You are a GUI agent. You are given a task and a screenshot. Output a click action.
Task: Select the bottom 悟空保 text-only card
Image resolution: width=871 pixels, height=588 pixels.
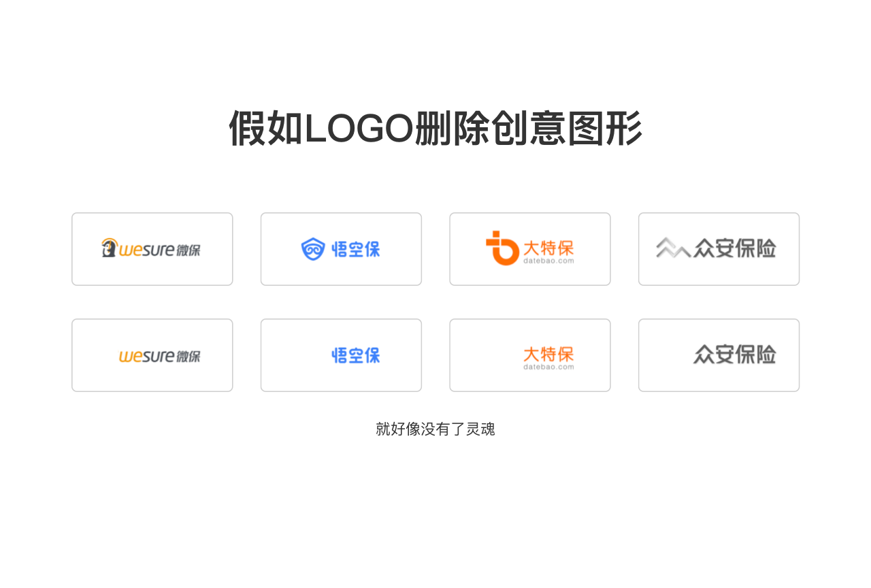(x=341, y=355)
